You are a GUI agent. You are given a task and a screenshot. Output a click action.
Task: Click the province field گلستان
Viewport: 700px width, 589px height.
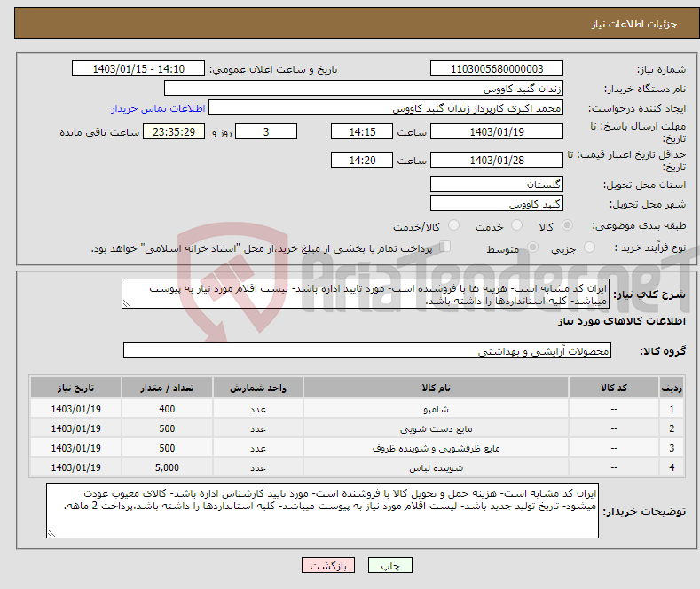[x=497, y=184]
